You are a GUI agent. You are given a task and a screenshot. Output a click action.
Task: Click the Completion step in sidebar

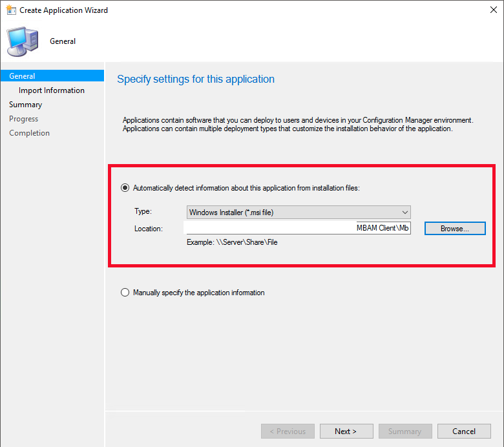point(29,133)
